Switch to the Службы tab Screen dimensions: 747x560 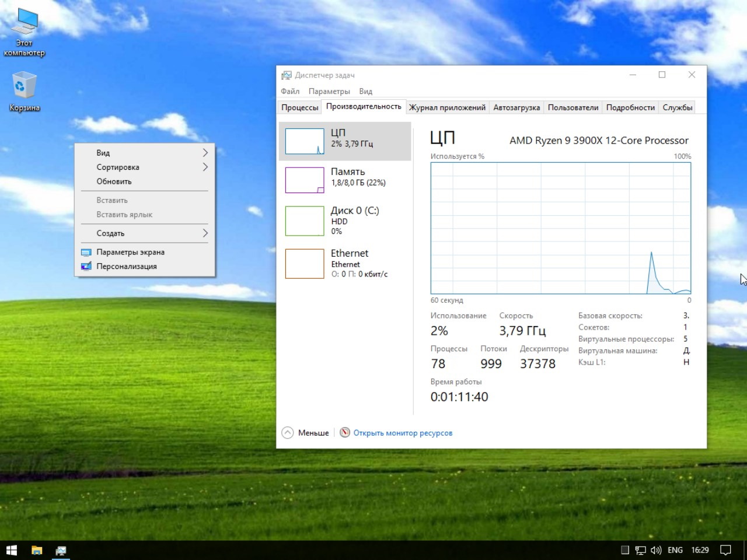click(678, 107)
